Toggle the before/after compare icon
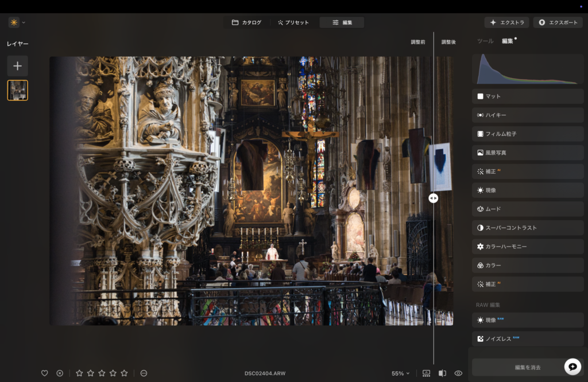 click(x=443, y=373)
